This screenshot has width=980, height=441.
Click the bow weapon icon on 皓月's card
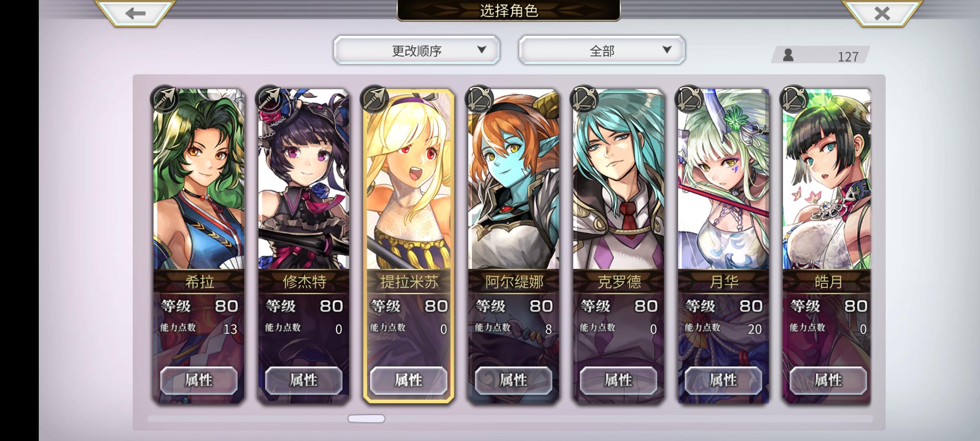(x=794, y=99)
